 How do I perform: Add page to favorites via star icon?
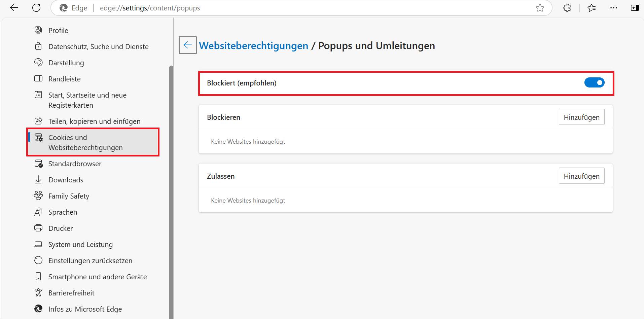tap(540, 8)
